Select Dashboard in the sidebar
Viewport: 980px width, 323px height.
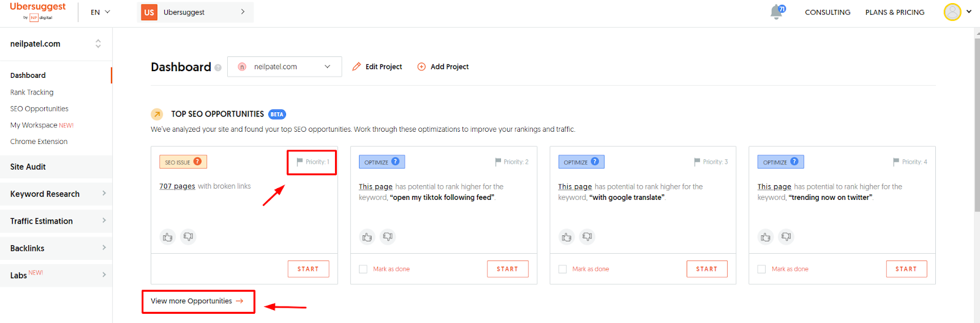pos(28,75)
